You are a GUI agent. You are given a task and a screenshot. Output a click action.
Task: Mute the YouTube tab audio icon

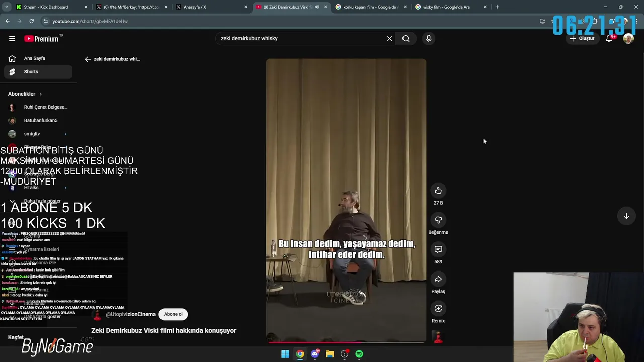pyautogui.click(x=317, y=7)
